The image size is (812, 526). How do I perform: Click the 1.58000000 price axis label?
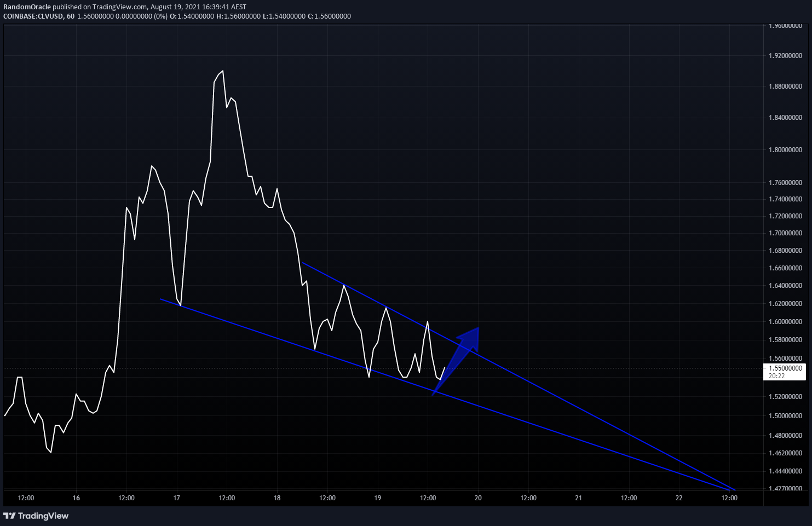pyautogui.click(x=786, y=340)
